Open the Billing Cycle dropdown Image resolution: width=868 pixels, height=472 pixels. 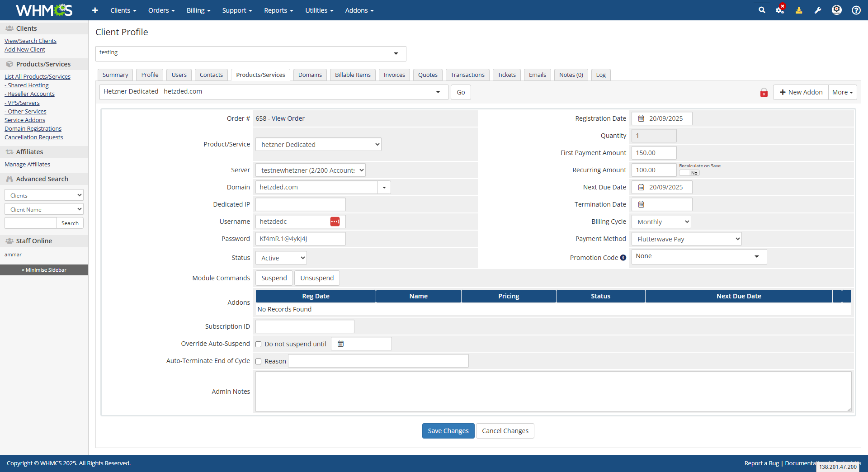pyautogui.click(x=661, y=222)
